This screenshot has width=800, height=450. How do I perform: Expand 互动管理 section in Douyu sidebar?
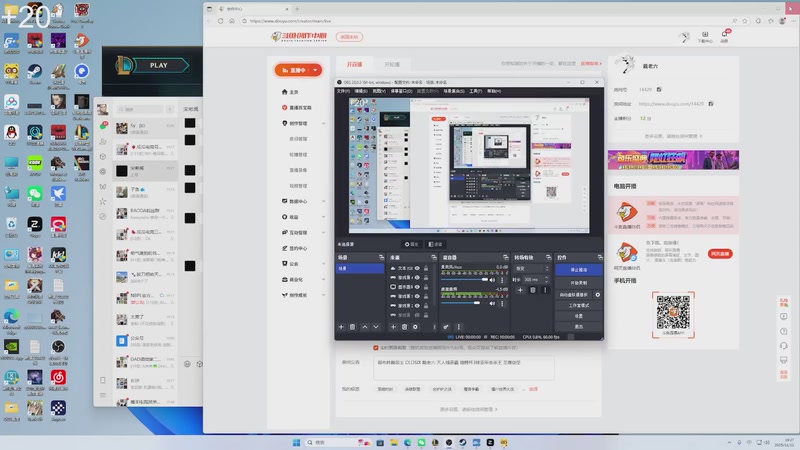323,233
